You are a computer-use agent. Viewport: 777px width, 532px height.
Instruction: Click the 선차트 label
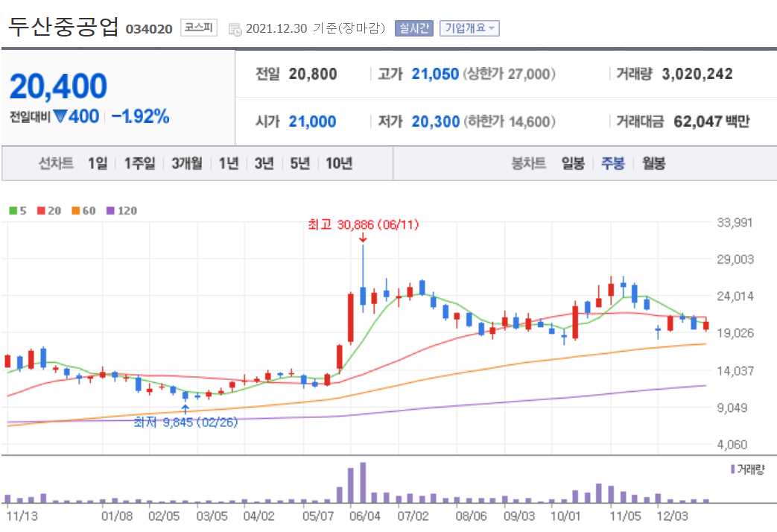56,163
